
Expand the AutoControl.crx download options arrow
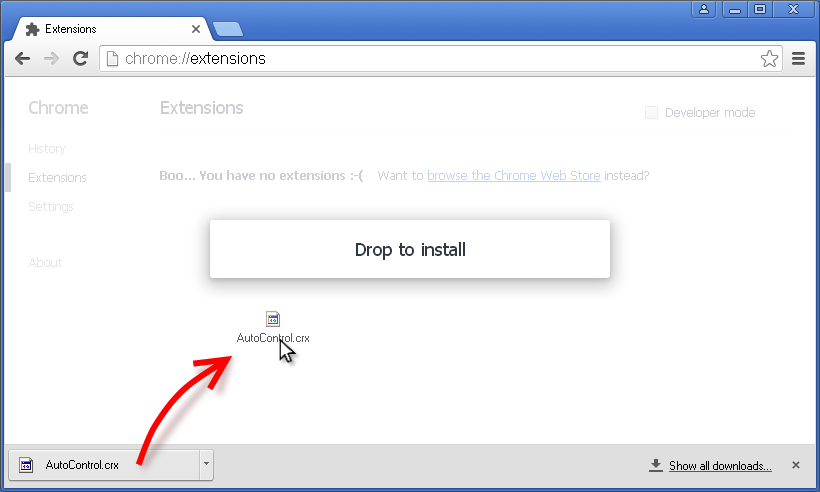tap(206, 464)
